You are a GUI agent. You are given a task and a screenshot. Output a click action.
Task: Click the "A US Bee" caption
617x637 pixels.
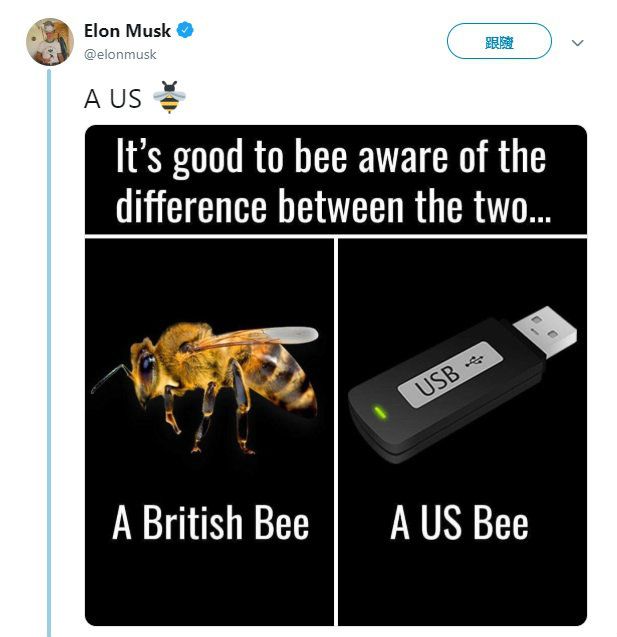[459, 522]
